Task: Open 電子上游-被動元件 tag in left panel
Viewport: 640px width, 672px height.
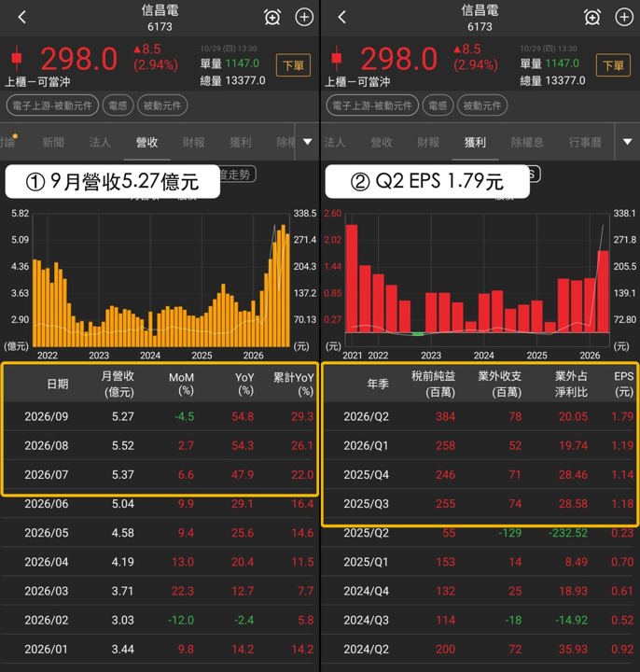Action: pyautogui.click(x=52, y=105)
